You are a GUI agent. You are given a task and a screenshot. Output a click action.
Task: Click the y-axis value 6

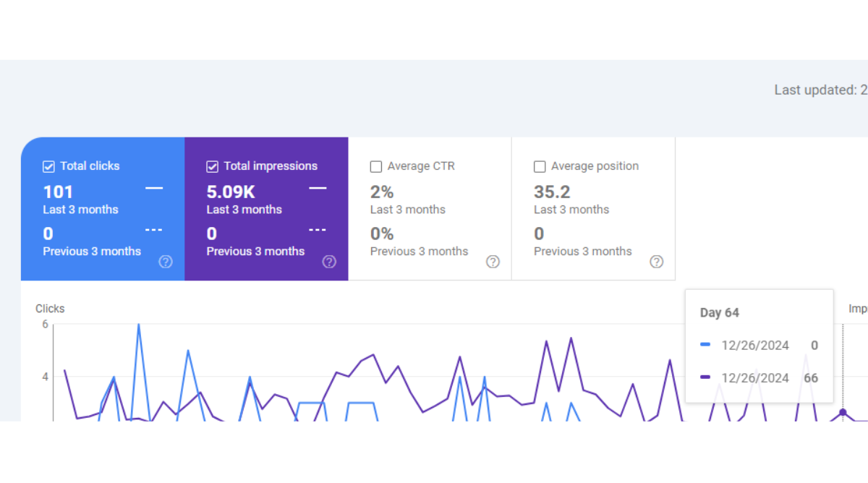45,325
